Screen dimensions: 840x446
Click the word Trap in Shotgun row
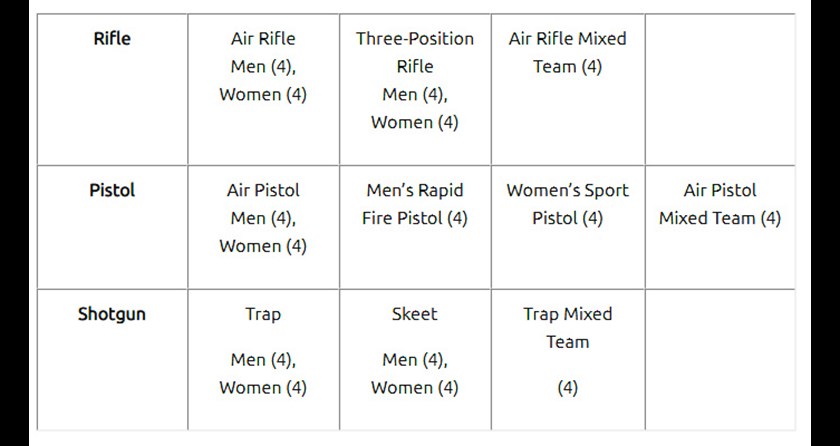(x=263, y=314)
